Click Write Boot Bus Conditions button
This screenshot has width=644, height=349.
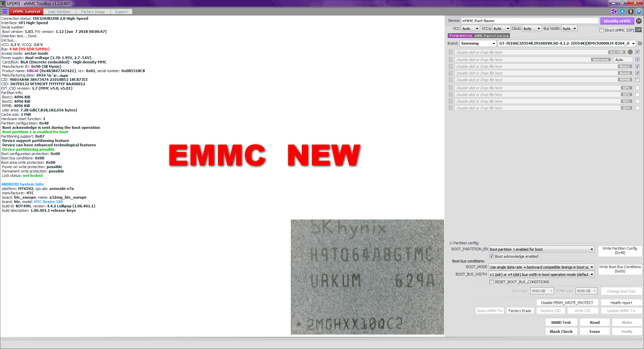[620, 269]
